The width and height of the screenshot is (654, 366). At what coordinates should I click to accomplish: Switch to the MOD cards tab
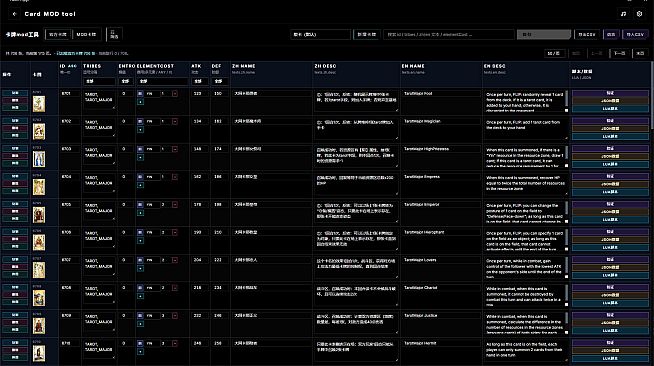(87, 35)
